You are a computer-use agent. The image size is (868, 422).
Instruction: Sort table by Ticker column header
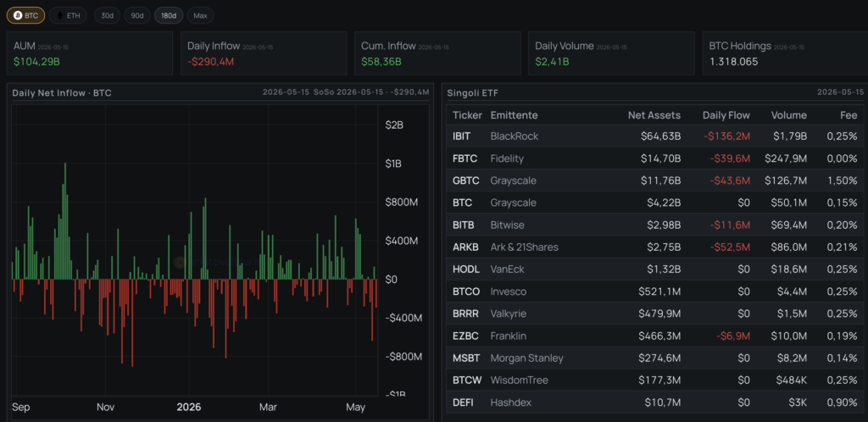click(467, 115)
